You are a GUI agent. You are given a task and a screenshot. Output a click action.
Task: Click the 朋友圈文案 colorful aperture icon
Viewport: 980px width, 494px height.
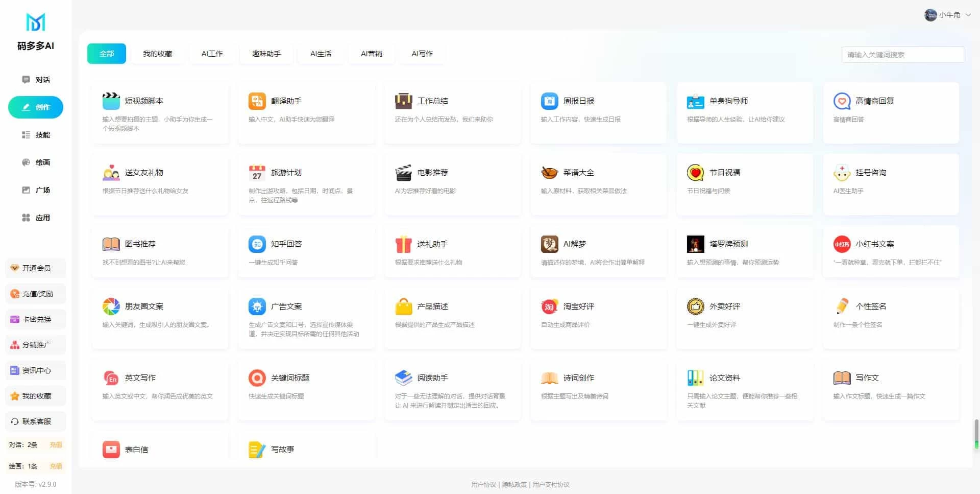coord(111,307)
